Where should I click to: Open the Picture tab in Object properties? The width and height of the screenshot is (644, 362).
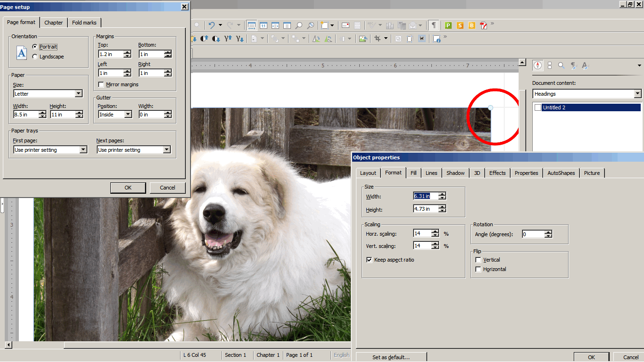[x=592, y=173]
